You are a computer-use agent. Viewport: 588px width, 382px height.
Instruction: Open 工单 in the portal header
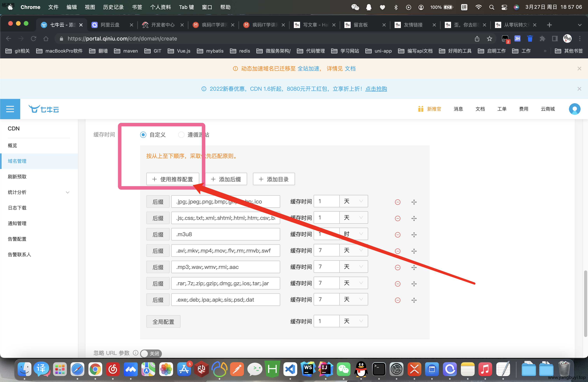coord(502,109)
